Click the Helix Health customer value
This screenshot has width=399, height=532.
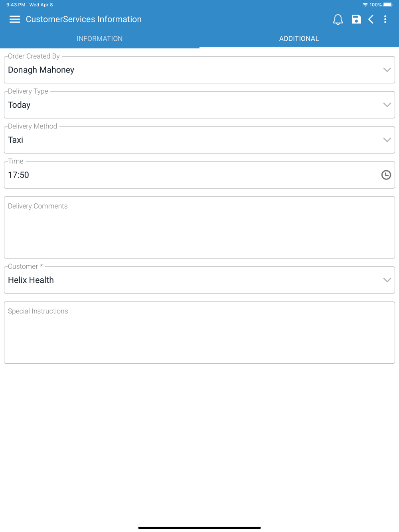coord(31,280)
